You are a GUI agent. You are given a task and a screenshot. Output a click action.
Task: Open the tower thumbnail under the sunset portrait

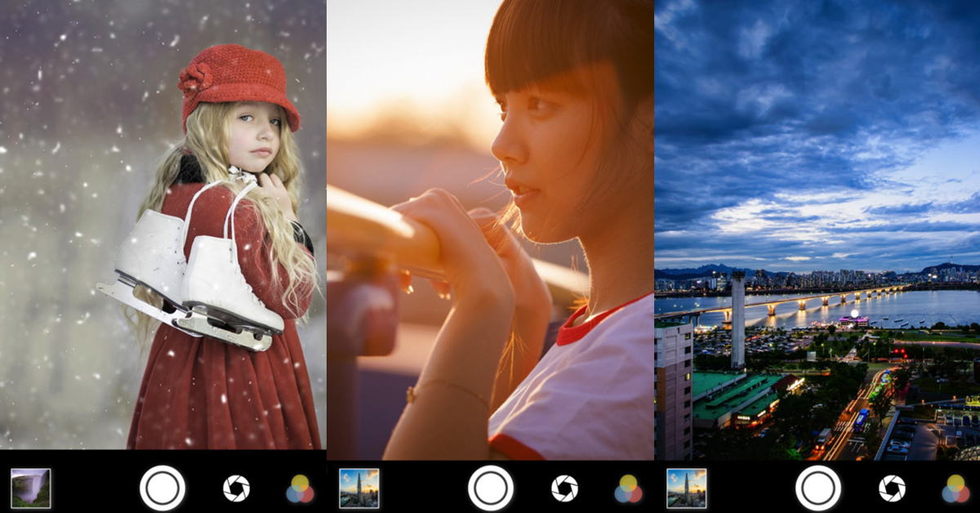point(359,488)
